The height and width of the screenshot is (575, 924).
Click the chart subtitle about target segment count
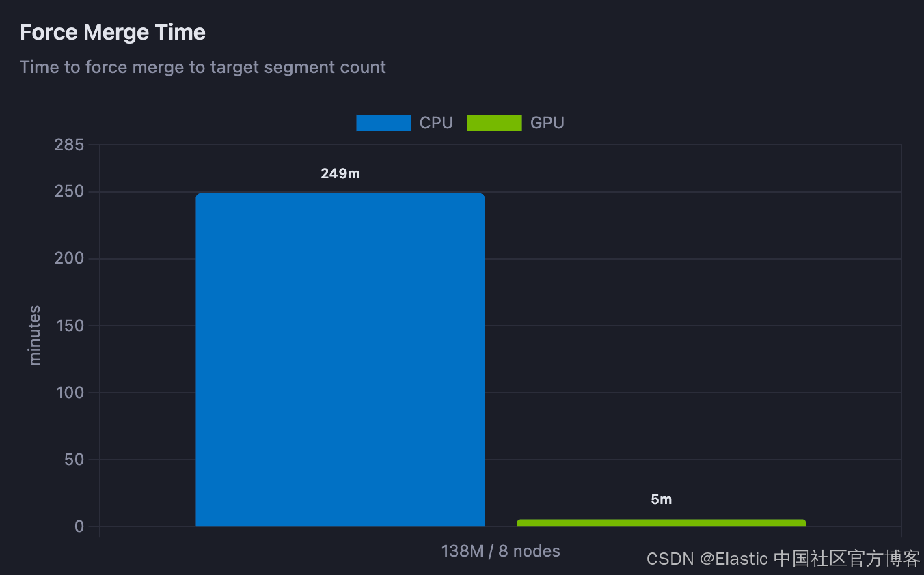[203, 67]
